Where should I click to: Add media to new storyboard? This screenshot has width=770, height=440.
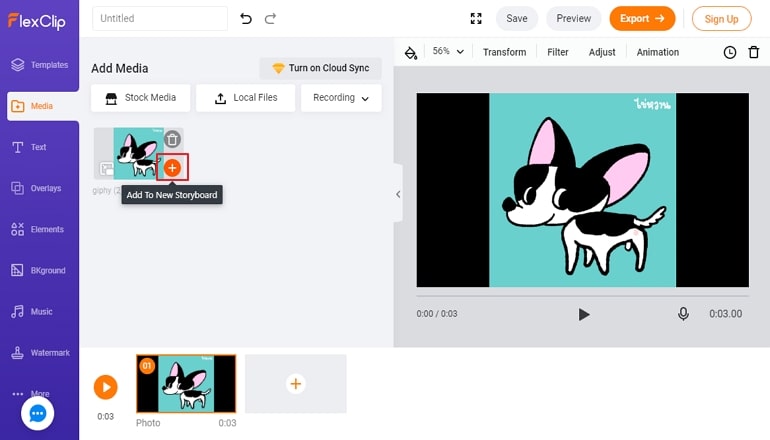pyautogui.click(x=172, y=168)
